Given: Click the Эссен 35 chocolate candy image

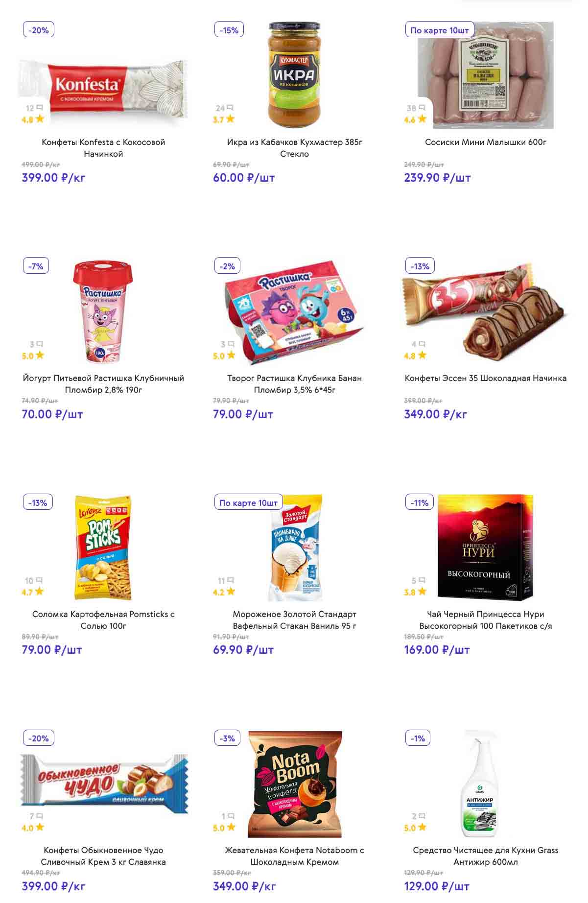Looking at the screenshot, I should pyautogui.click(x=485, y=311).
